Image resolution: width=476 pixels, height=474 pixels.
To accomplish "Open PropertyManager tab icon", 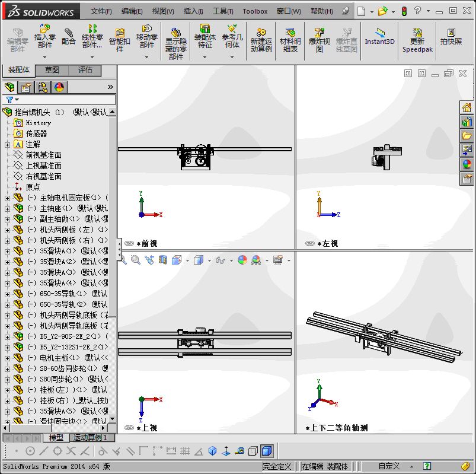I will [x=26, y=88].
